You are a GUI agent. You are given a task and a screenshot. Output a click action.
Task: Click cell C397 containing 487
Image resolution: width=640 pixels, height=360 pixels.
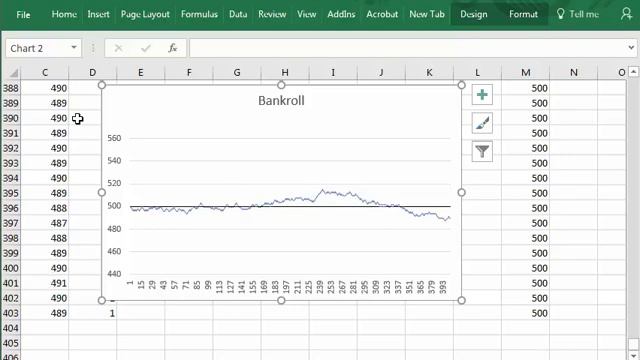[x=44, y=223]
